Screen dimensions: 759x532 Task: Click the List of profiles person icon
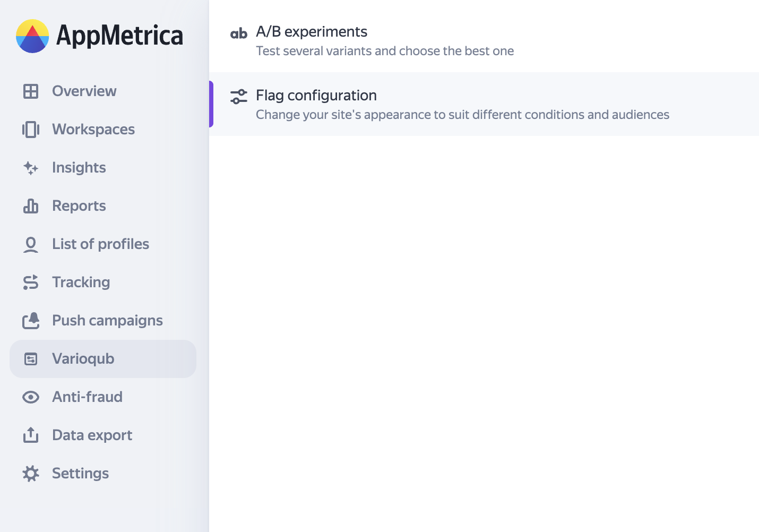tap(31, 244)
